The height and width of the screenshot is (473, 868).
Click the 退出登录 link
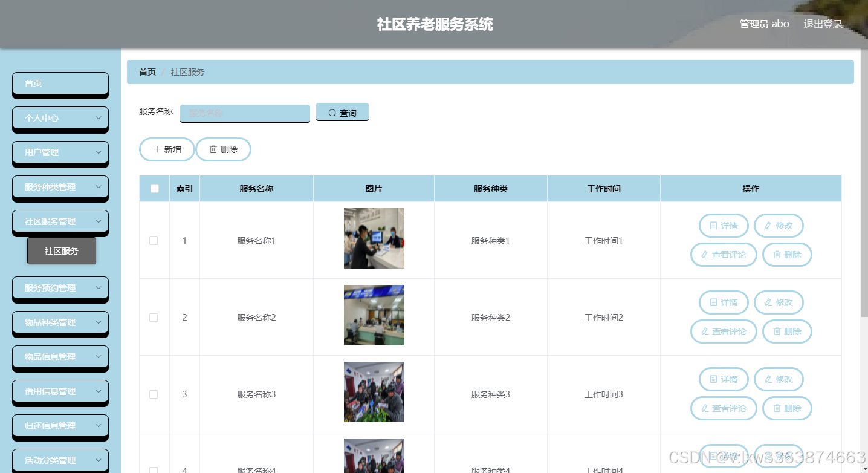[823, 24]
